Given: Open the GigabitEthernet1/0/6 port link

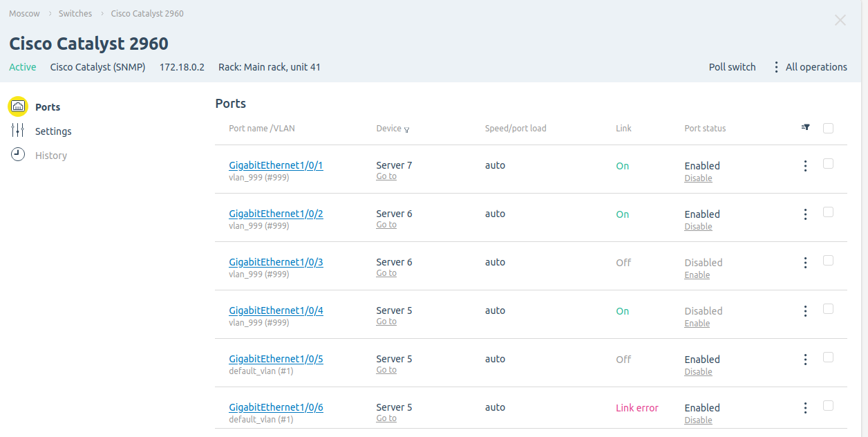Looking at the screenshot, I should click(x=276, y=407).
